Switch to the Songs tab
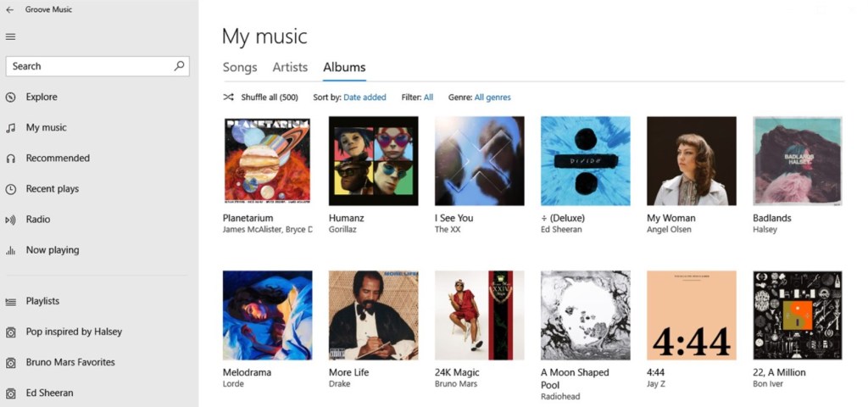Viewport: 868px width, 407px height. click(x=240, y=68)
